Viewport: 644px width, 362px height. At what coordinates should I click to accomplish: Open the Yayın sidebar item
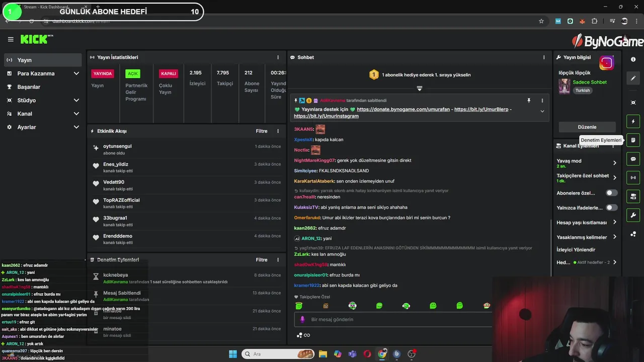[x=43, y=60]
